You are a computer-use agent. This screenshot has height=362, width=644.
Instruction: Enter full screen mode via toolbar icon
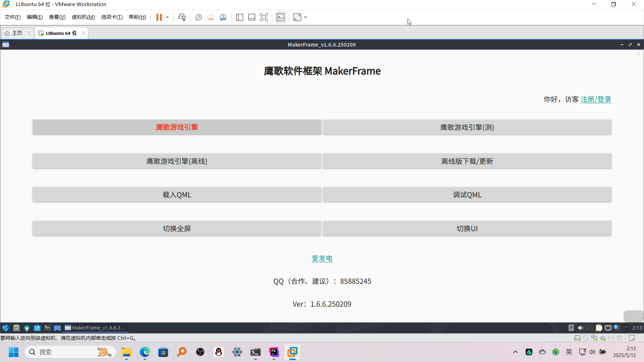pos(264,17)
